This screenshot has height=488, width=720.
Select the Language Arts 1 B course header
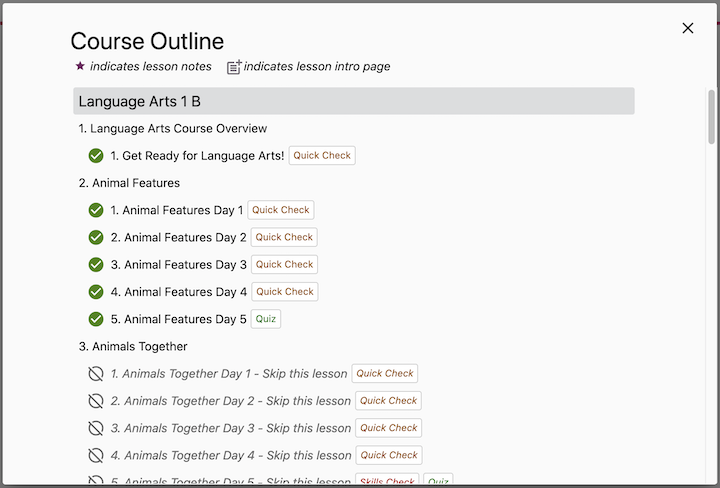click(x=353, y=101)
